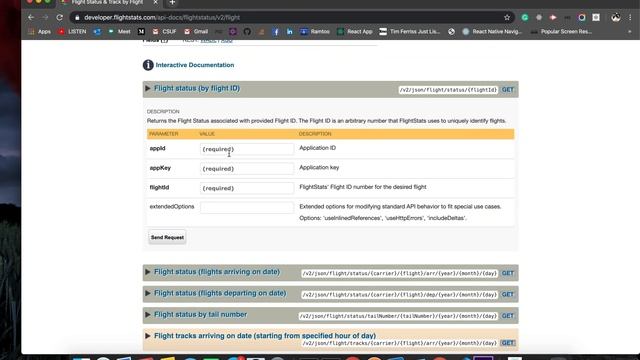
Task: Open the Tim Ferriss bookmark
Action: pos(410,31)
